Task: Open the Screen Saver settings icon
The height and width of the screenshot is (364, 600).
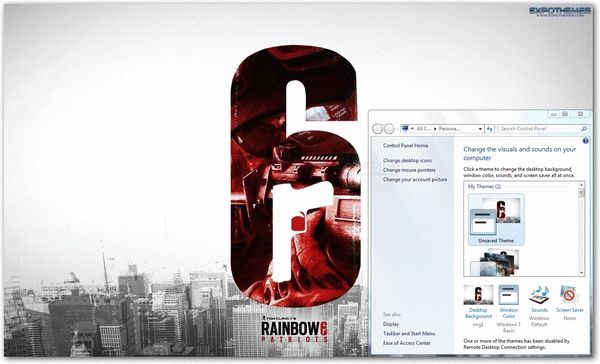Action: (x=569, y=295)
